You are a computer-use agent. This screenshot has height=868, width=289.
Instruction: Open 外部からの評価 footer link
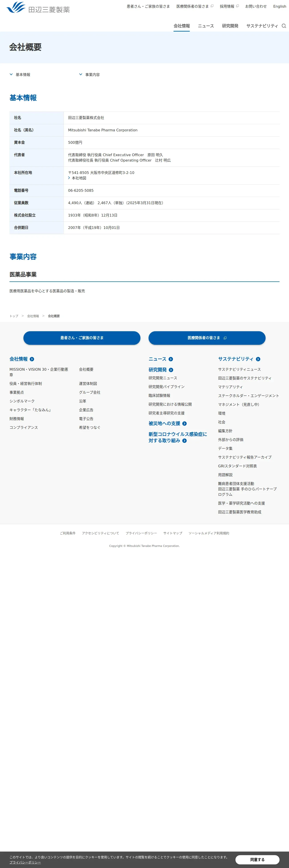coord(231,440)
